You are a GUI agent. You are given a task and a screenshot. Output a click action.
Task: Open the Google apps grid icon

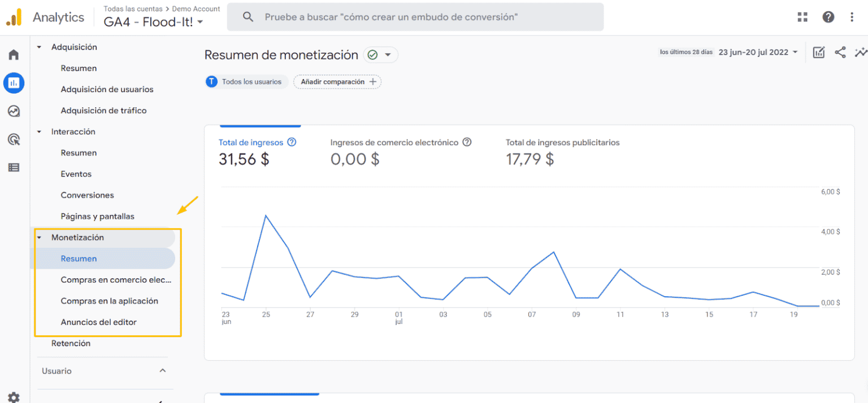[x=802, y=16]
